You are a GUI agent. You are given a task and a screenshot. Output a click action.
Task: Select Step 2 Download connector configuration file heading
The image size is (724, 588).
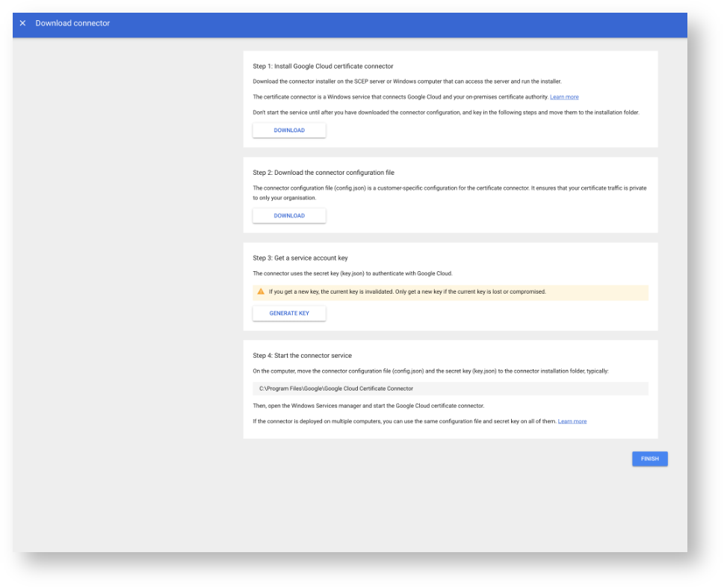click(x=324, y=173)
